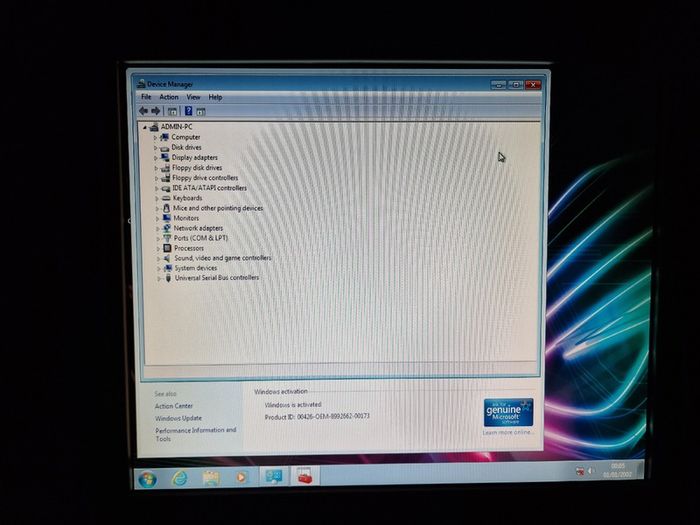Screen dimensions: 700x525
Task: Select the ADMIN-PC label in tree
Action: coord(176,127)
